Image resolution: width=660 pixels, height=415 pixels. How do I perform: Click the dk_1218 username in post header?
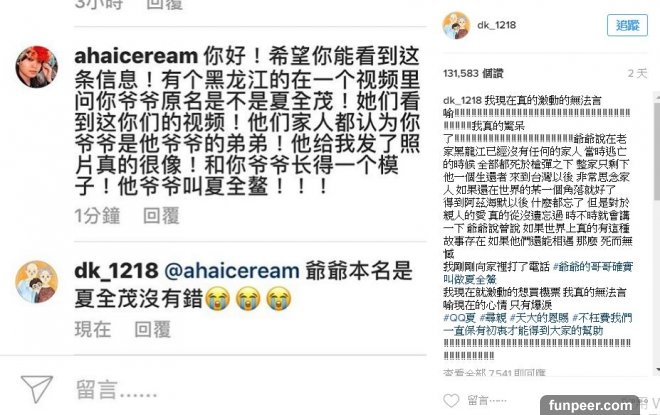(x=497, y=25)
